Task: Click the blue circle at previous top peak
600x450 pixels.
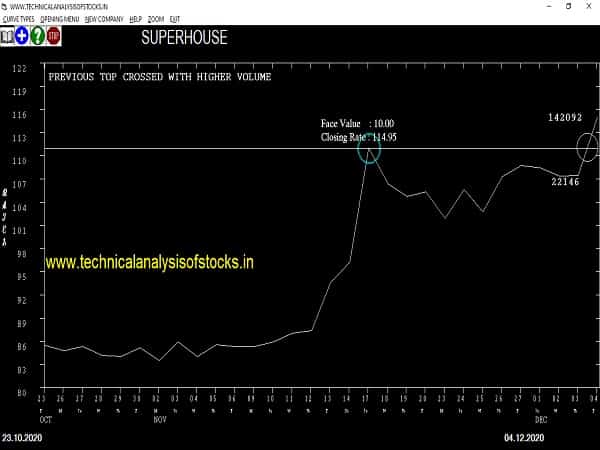Action: pyautogui.click(x=369, y=151)
